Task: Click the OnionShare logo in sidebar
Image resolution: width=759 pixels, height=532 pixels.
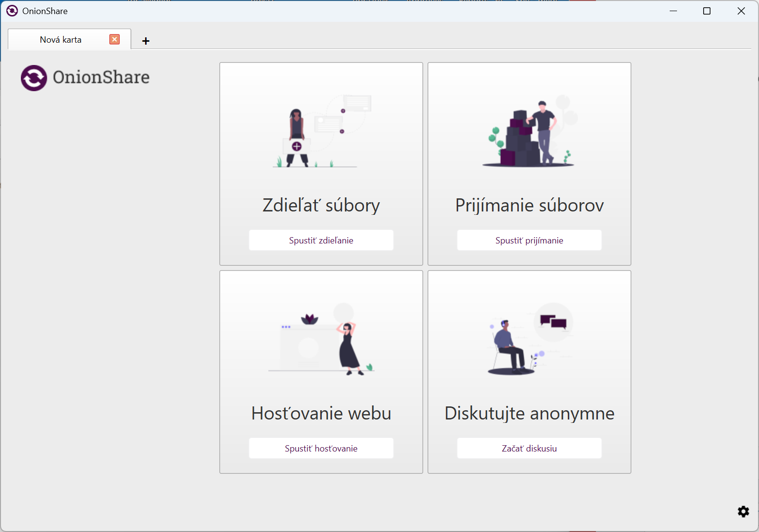Action: click(85, 78)
